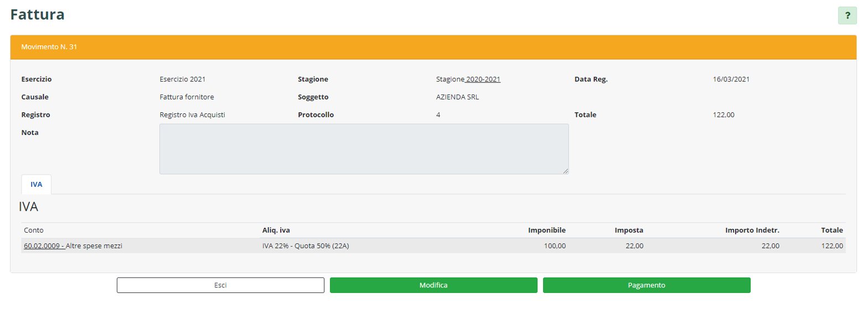Click the Fattura fornitore causale value

tap(187, 97)
